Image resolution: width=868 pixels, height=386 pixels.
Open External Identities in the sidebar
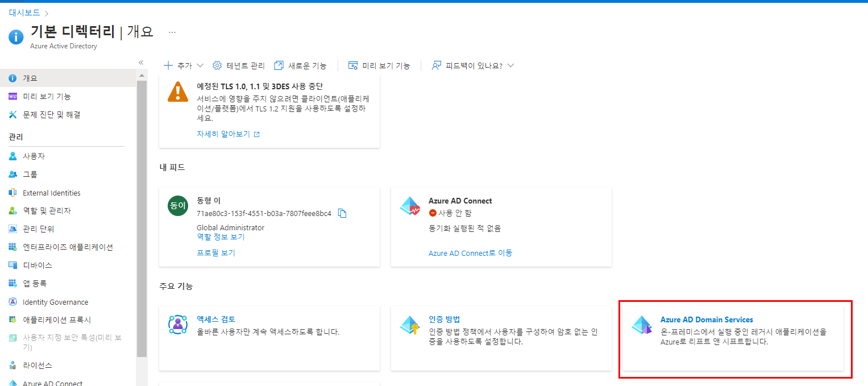pos(68,193)
